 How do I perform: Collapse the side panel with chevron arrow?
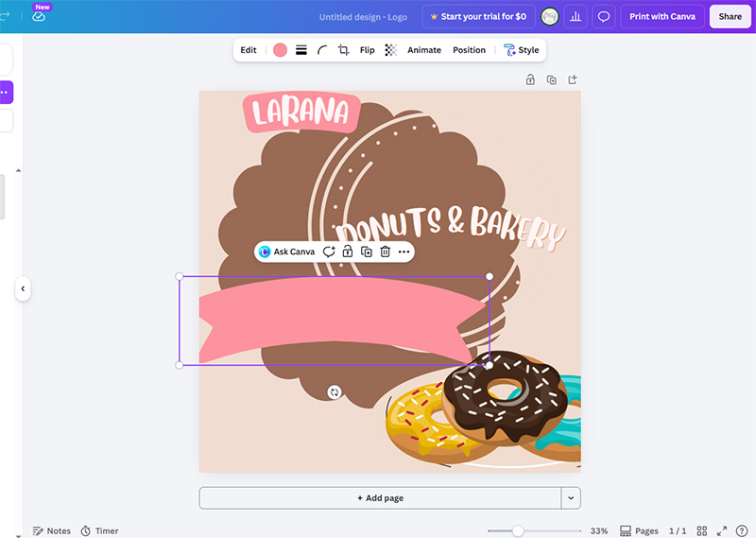23,288
